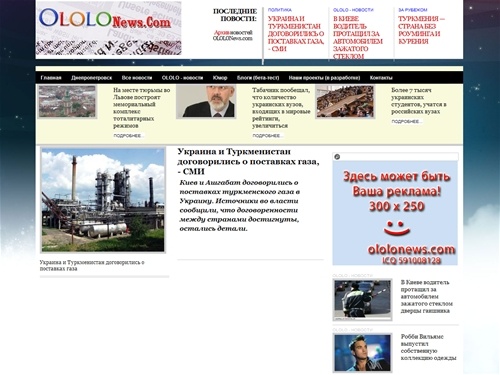Open header headline В Киеве водитель протащил
The image size is (500, 375).
click(358, 37)
